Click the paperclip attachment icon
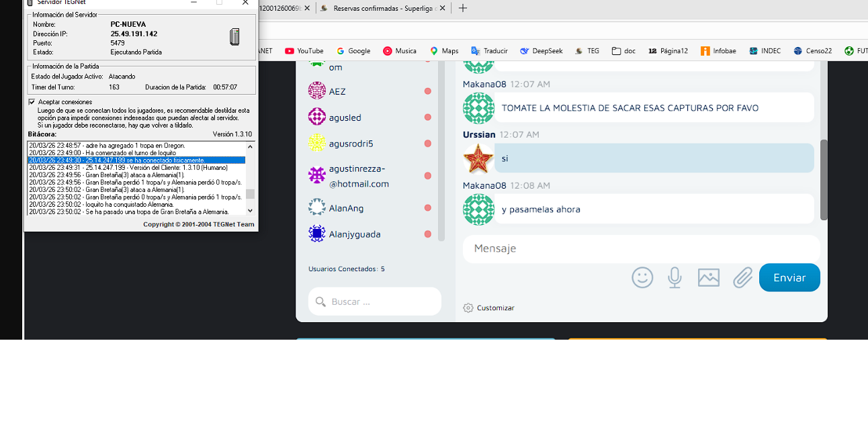 tap(742, 277)
